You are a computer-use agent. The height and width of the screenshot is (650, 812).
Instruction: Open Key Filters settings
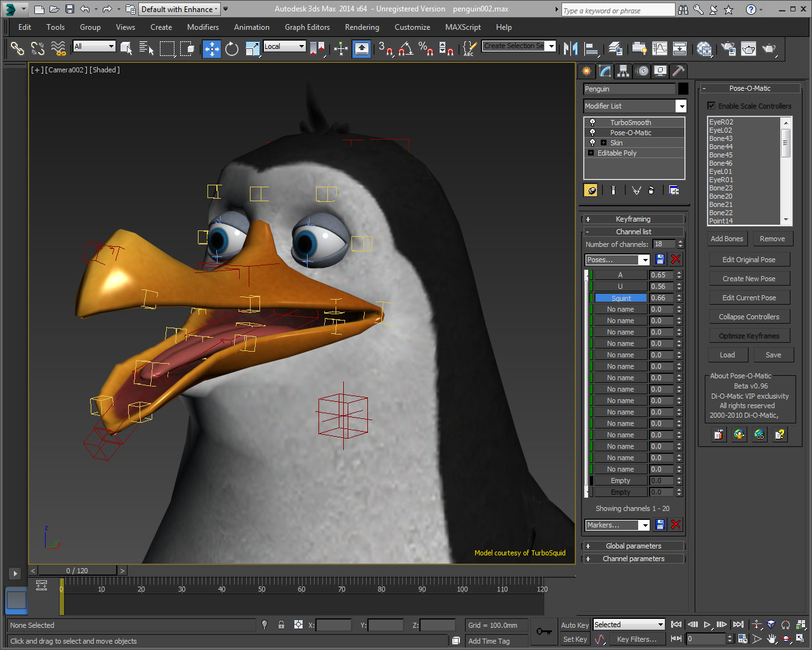click(638, 639)
